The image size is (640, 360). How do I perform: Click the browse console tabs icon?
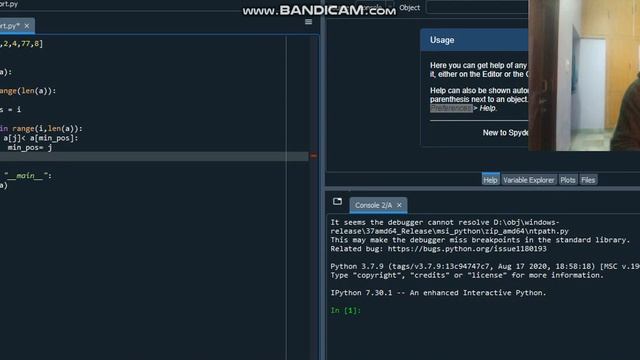point(337,201)
